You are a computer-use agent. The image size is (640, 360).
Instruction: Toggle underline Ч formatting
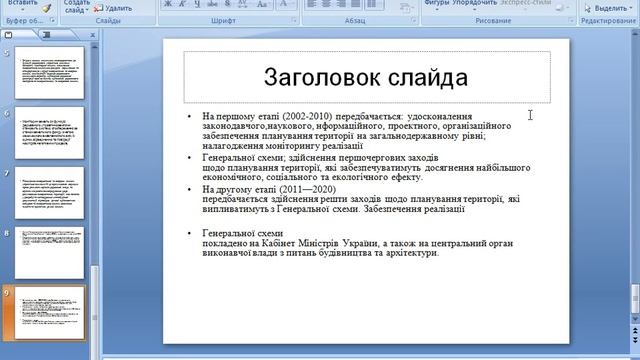point(198,4)
